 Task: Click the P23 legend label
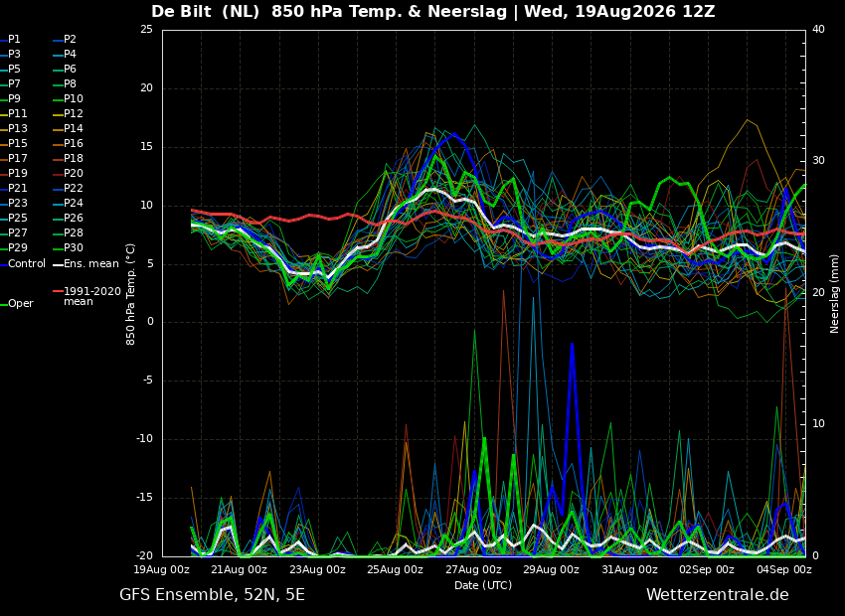(x=17, y=203)
